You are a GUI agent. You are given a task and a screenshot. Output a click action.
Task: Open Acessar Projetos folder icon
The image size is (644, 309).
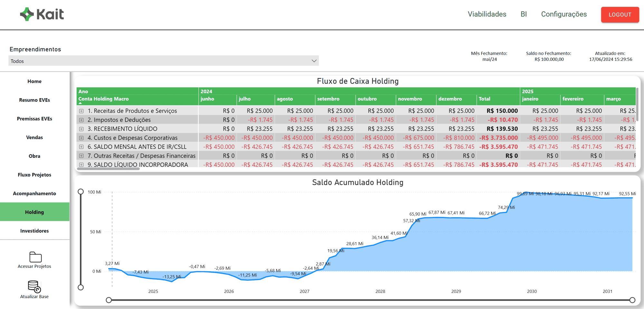pos(35,257)
